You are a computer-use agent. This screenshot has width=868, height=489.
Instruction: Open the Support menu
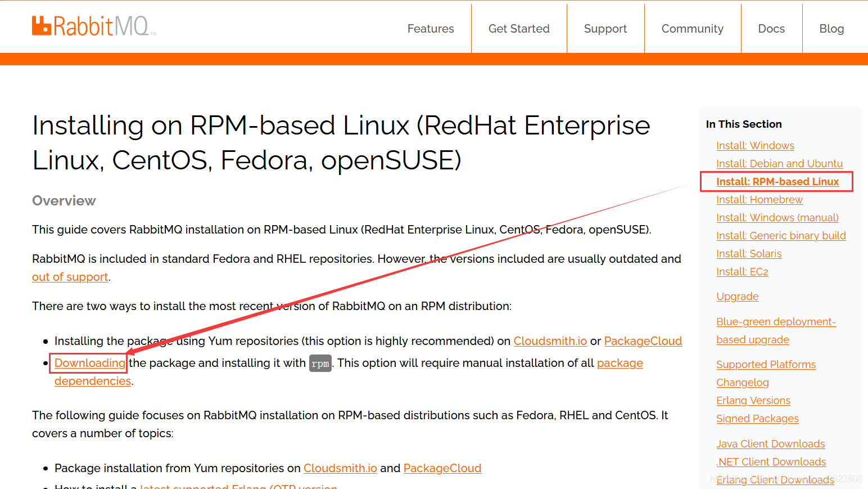(605, 29)
